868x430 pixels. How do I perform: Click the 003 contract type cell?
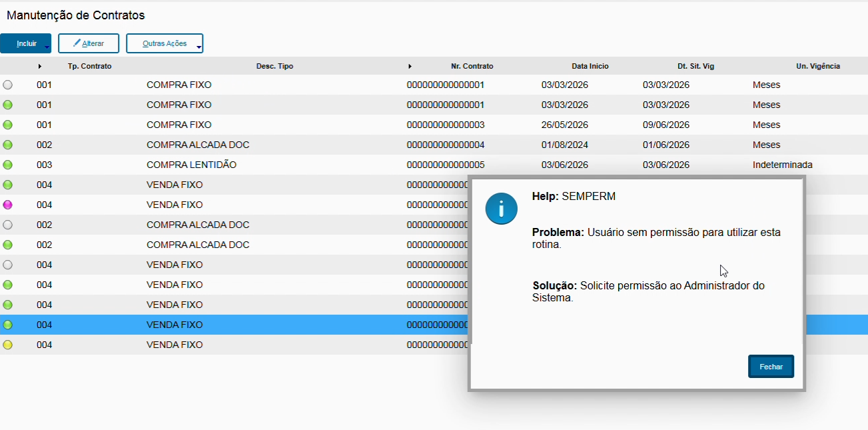(44, 165)
